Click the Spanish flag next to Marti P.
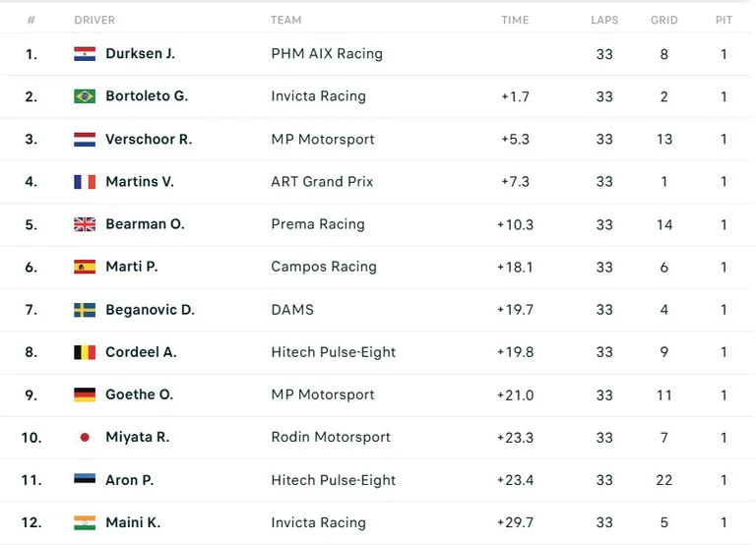The image size is (756, 545). 85,267
